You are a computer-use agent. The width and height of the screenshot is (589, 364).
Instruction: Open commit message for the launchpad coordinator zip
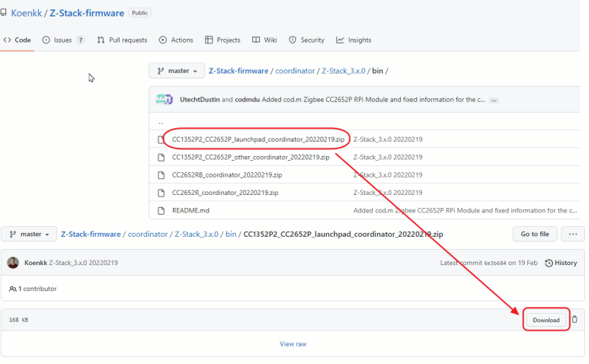point(388,139)
